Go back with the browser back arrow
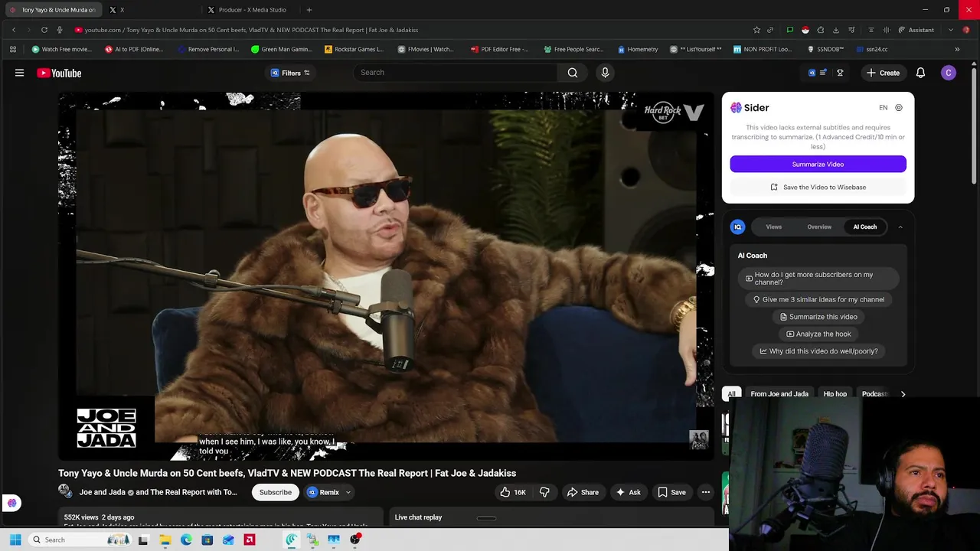The height and width of the screenshot is (551, 980). [x=13, y=30]
